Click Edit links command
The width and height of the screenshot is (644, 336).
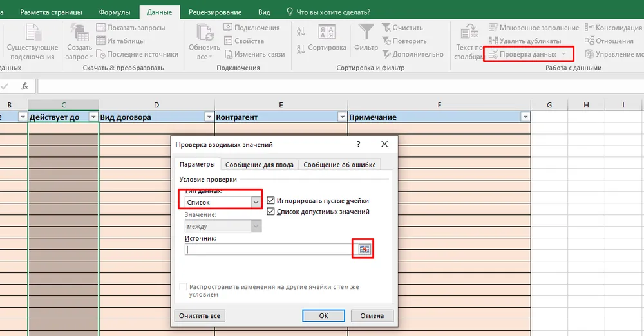click(x=254, y=54)
